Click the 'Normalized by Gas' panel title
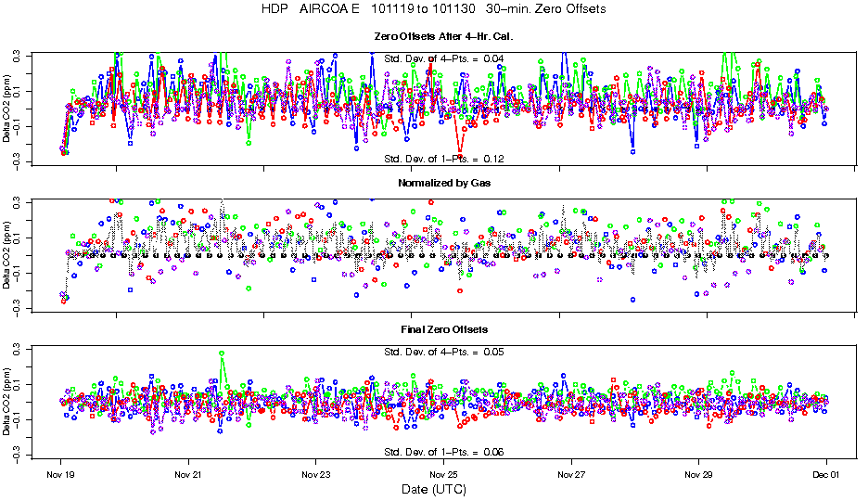The width and height of the screenshot is (868, 501). 444,184
